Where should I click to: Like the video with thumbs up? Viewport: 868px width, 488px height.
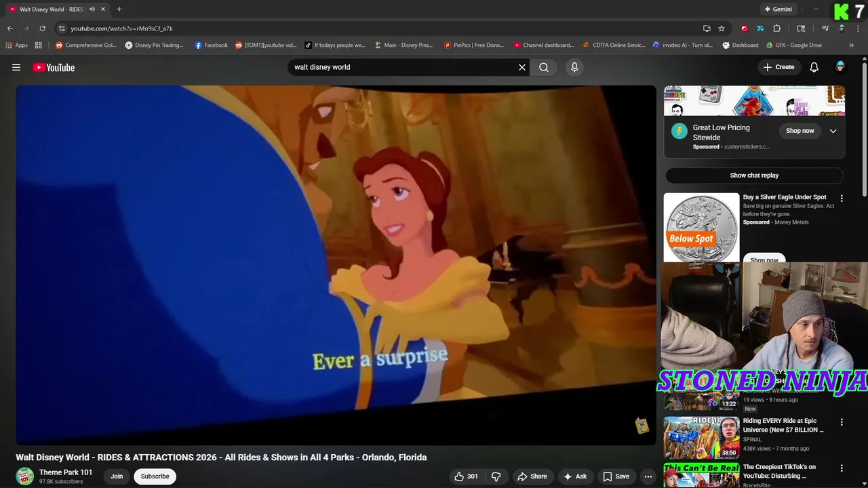point(466,476)
